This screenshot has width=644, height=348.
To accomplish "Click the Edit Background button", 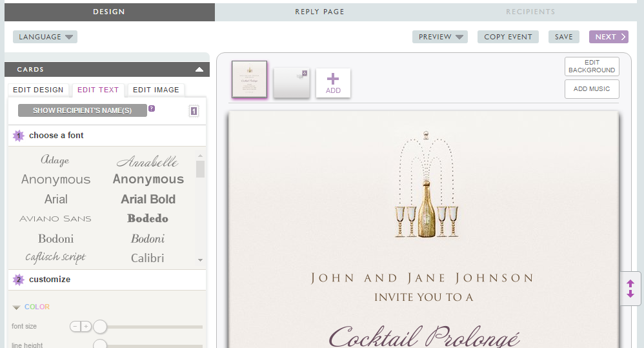I will 592,67.
